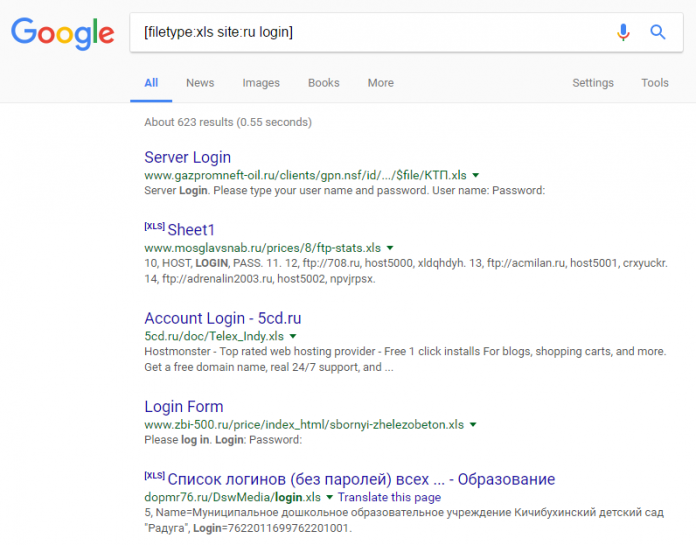Image resolution: width=696 pixels, height=545 pixels.
Task: Click the Google logo
Action: coord(63,33)
